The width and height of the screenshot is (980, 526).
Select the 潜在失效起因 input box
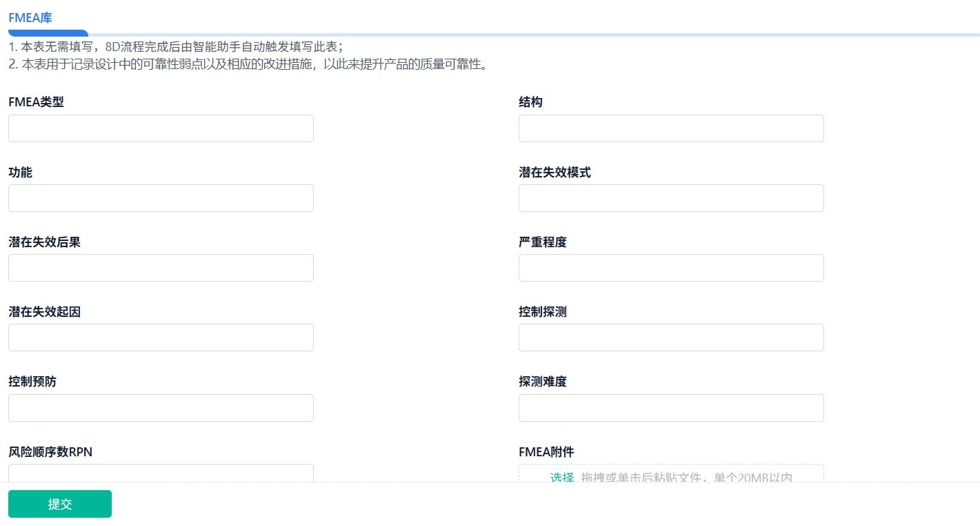pos(161,338)
